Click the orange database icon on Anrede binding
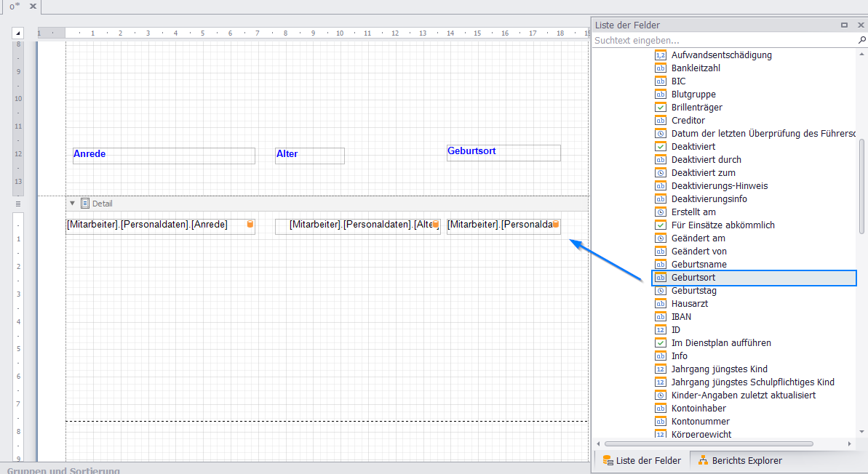The width and height of the screenshot is (868, 474). coord(250,225)
